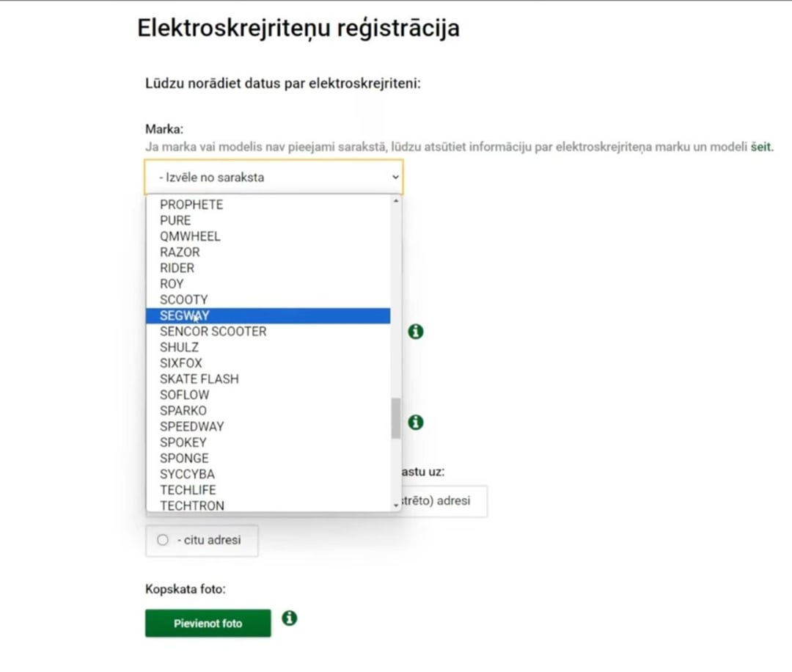Viewport: 792px width, 672px height.
Task: Choose SHULZ from the dropdown list
Action: 179,347
